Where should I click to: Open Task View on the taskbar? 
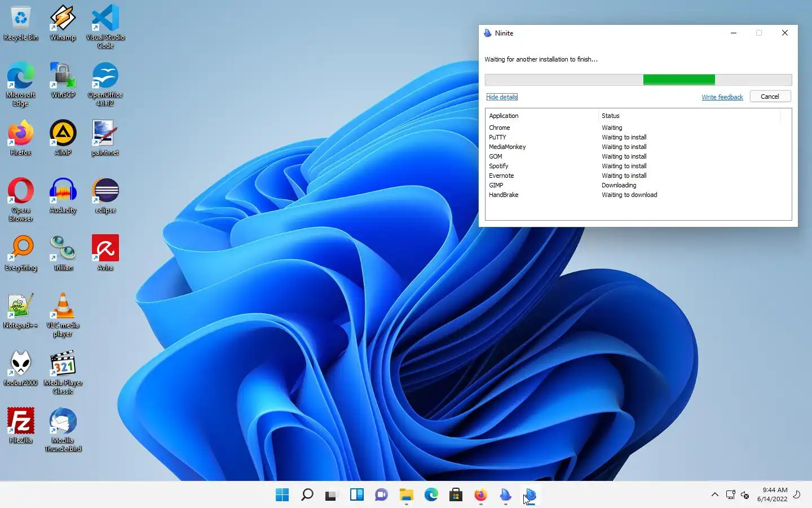click(x=332, y=495)
